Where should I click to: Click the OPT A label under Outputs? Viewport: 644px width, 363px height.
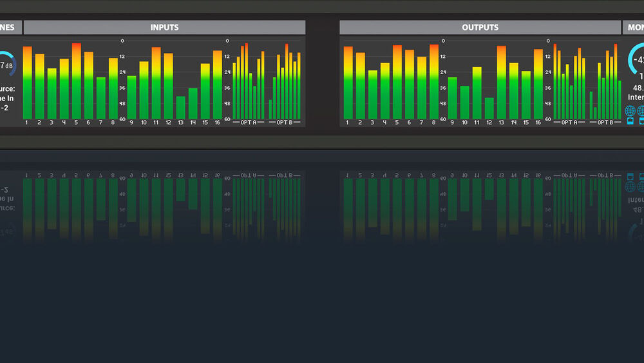(x=569, y=123)
